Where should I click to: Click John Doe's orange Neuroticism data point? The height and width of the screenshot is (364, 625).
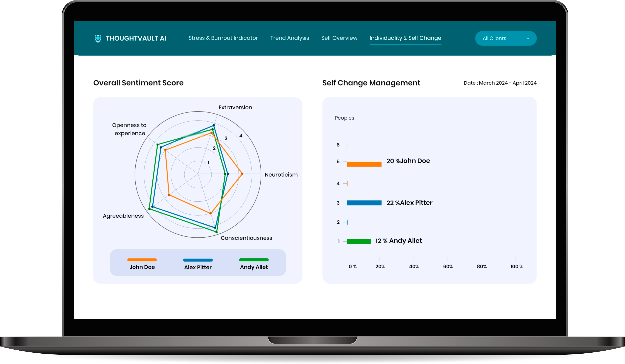tap(242, 174)
